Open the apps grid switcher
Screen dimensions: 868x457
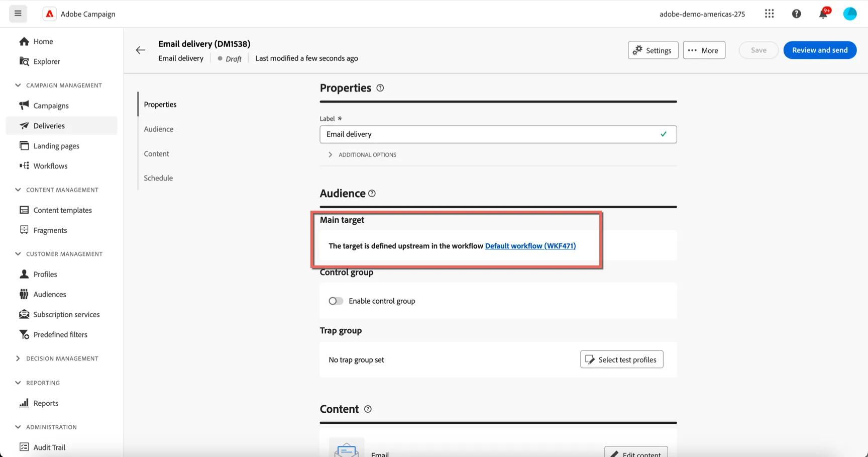click(x=770, y=14)
